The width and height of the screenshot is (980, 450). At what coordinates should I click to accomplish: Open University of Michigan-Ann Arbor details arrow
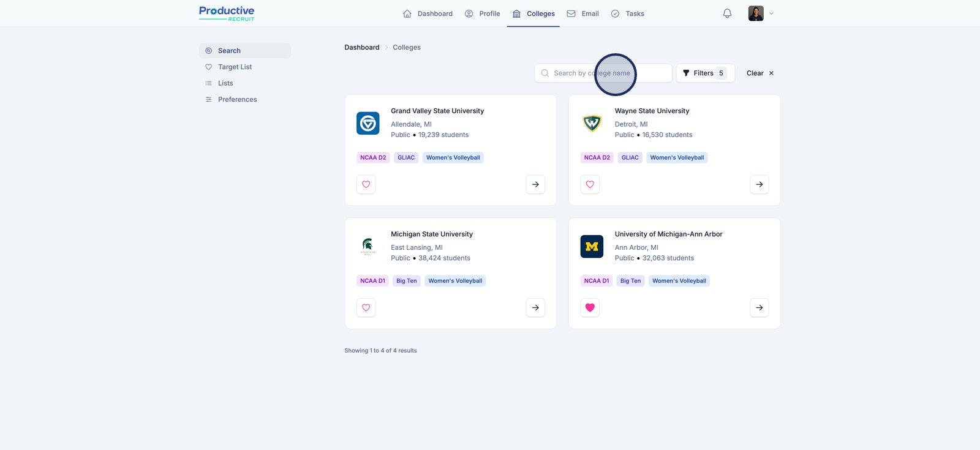pyautogui.click(x=759, y=307)
